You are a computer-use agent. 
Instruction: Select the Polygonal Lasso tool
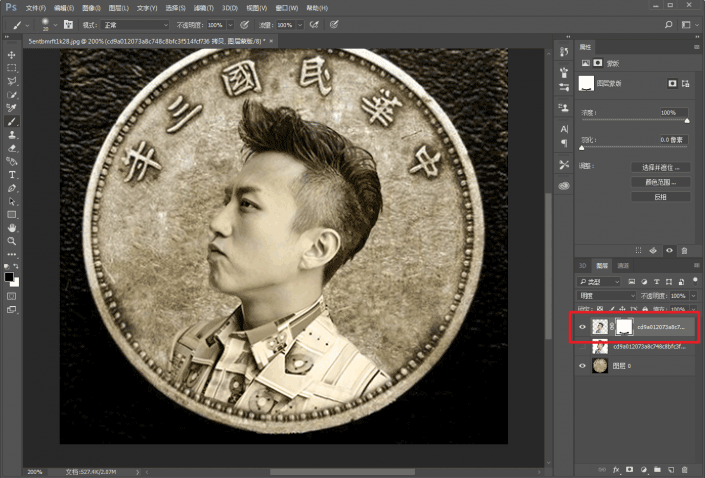pos(12,81)
